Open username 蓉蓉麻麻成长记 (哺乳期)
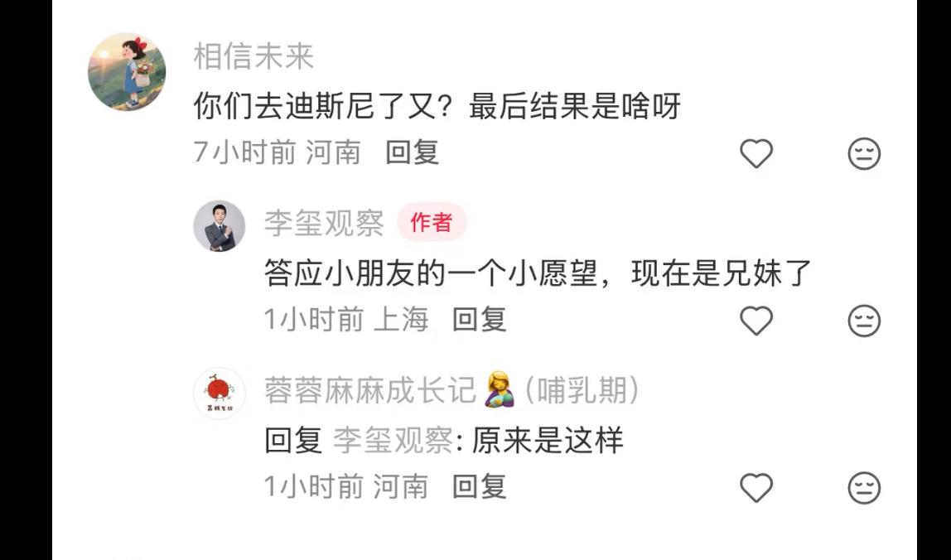951x560 pixels. click(x=451, y=390)
